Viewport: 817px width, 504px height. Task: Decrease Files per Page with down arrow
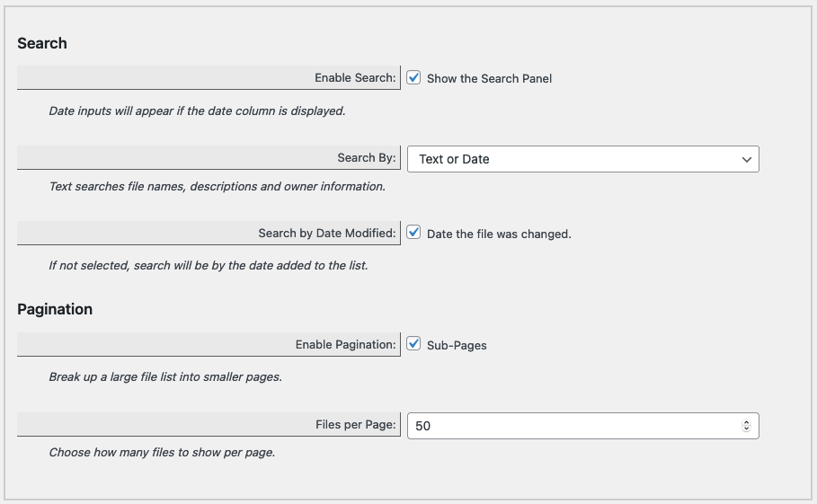tap(746, 429)
